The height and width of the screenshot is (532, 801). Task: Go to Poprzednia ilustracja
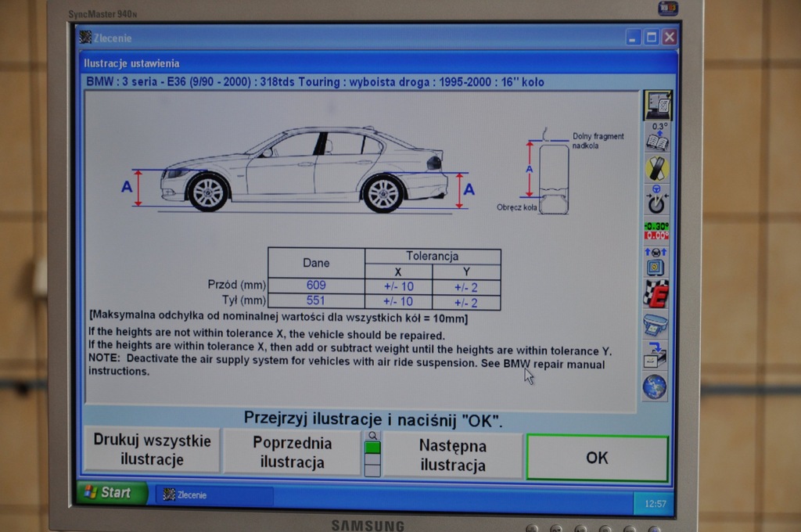coord(293,452)
